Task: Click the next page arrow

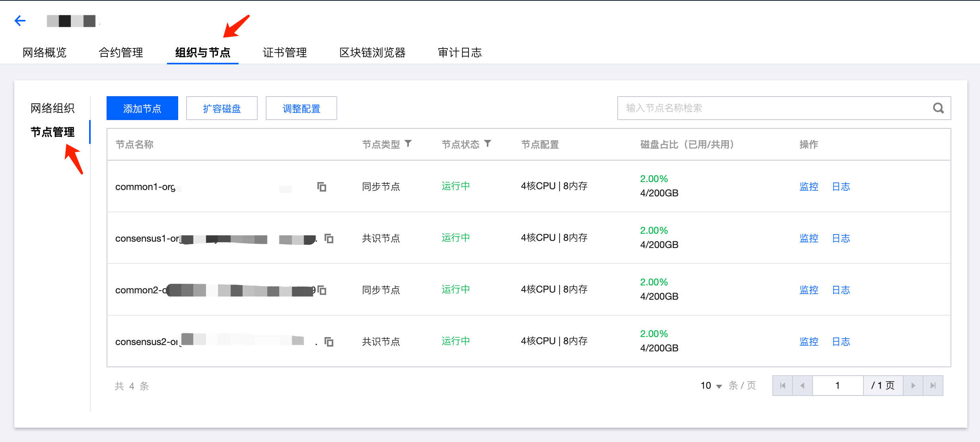Action: (x=913, y=385)
